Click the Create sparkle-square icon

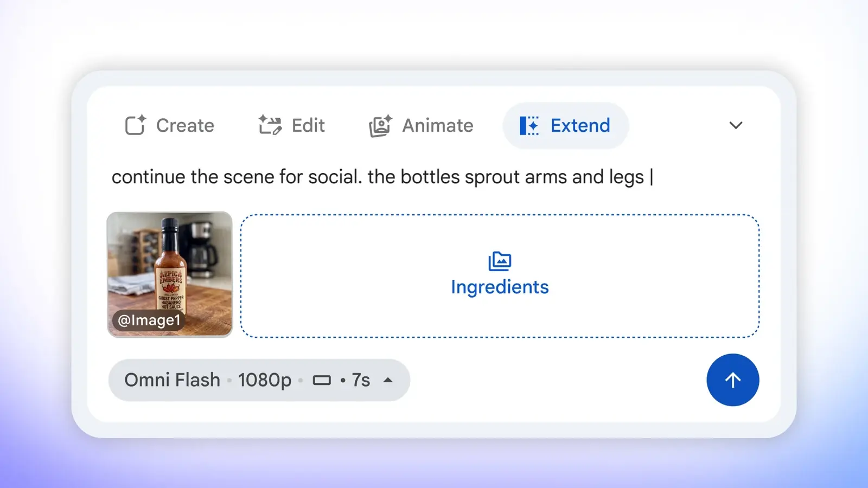[136, 125]
